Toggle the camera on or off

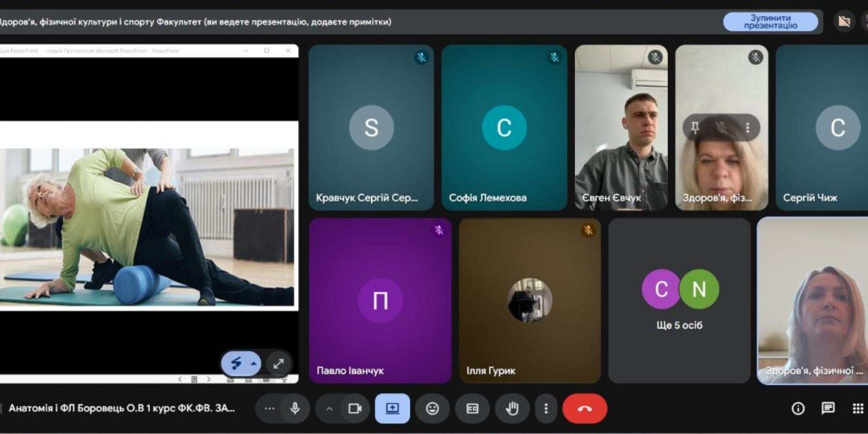tap(355, 408)
